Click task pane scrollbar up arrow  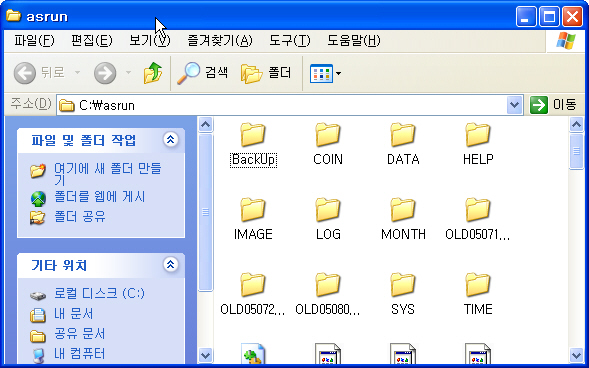[205, 124]
